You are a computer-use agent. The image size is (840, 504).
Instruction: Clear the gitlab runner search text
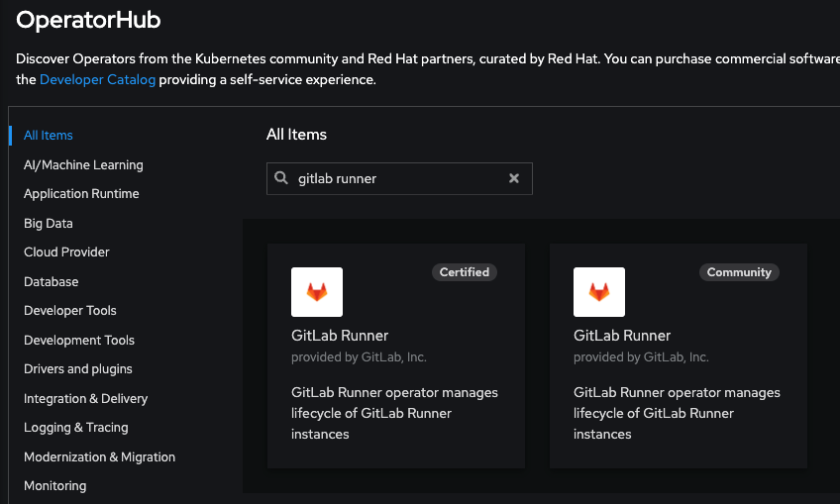click(514, 178)
